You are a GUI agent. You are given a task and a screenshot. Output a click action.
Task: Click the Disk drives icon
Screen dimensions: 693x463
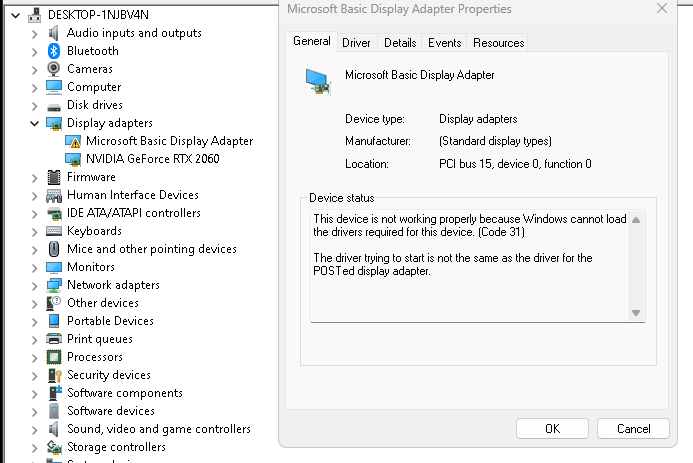pyautogui.click(x=54, y=107)
